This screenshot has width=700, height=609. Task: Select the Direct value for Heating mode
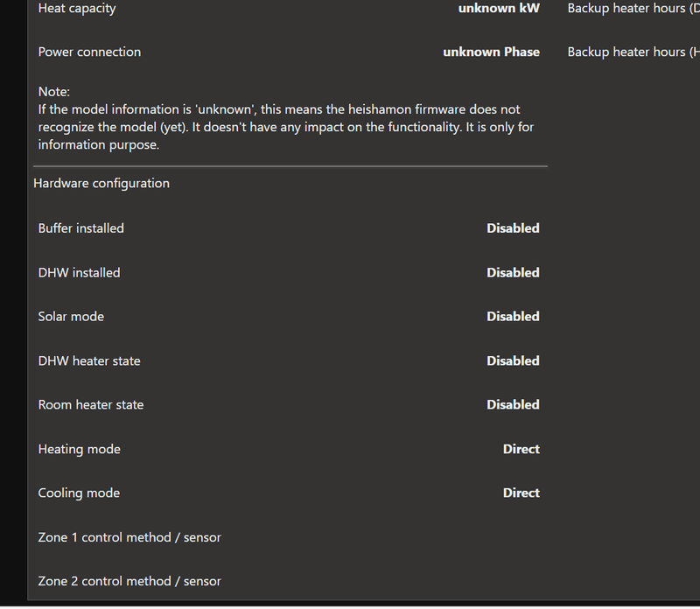(521, 450)
